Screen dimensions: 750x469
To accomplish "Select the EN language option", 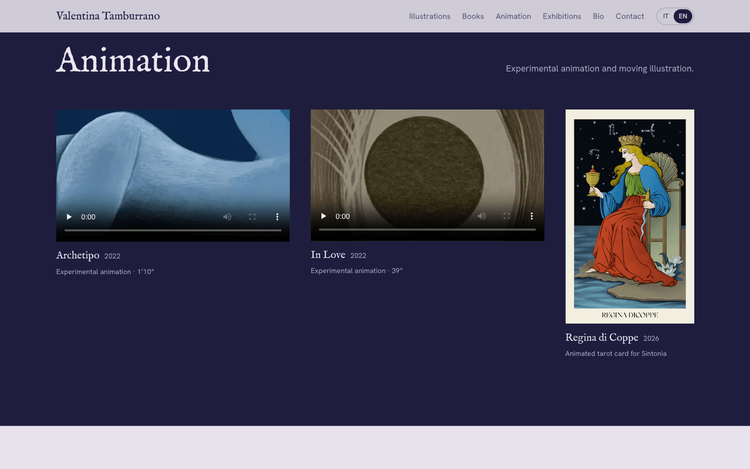I will click(683, 16).
